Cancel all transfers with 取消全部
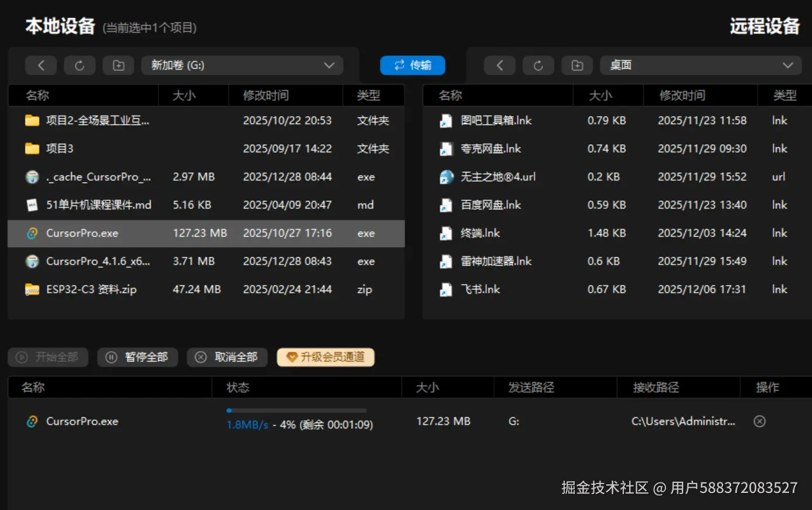812x510 pixels. (227, 357)
